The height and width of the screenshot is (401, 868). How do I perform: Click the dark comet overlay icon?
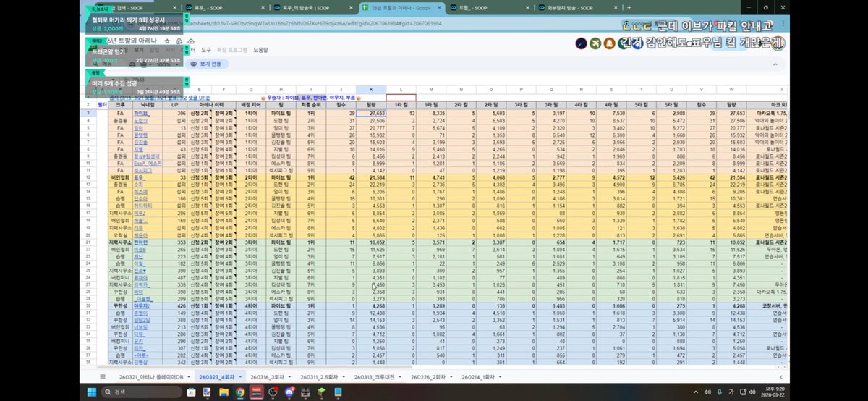(x=581, y=44)
